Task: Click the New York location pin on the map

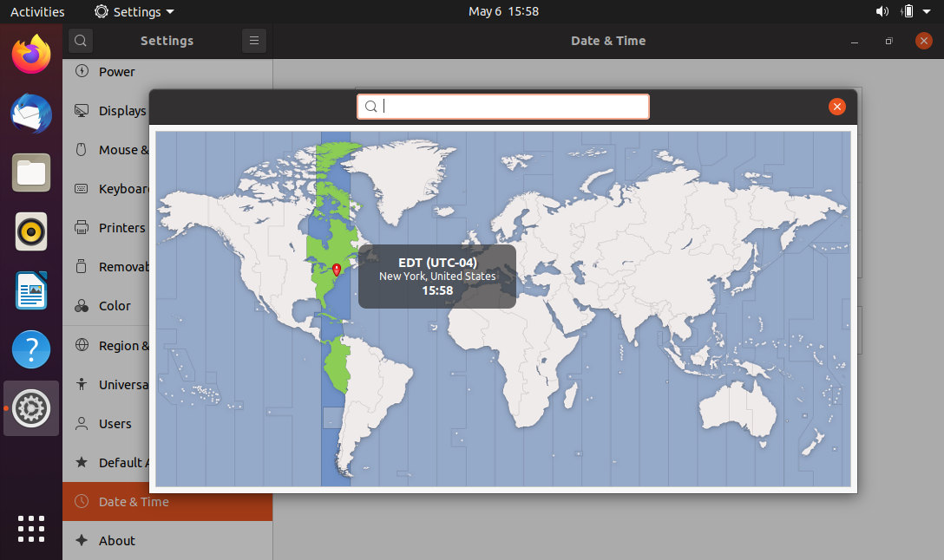Action: (x=337, y=270)
